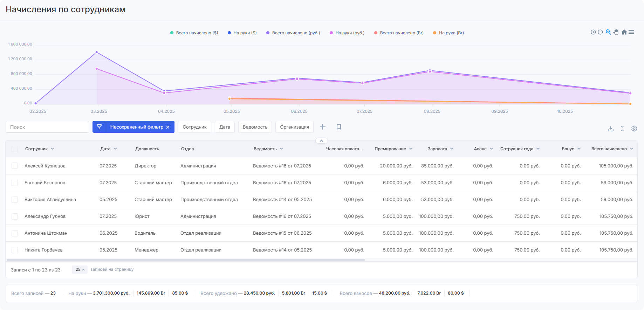The width and height of the screenshot is (644, 310).
Task: Click the Поиск search field
Action: [47, 127]
